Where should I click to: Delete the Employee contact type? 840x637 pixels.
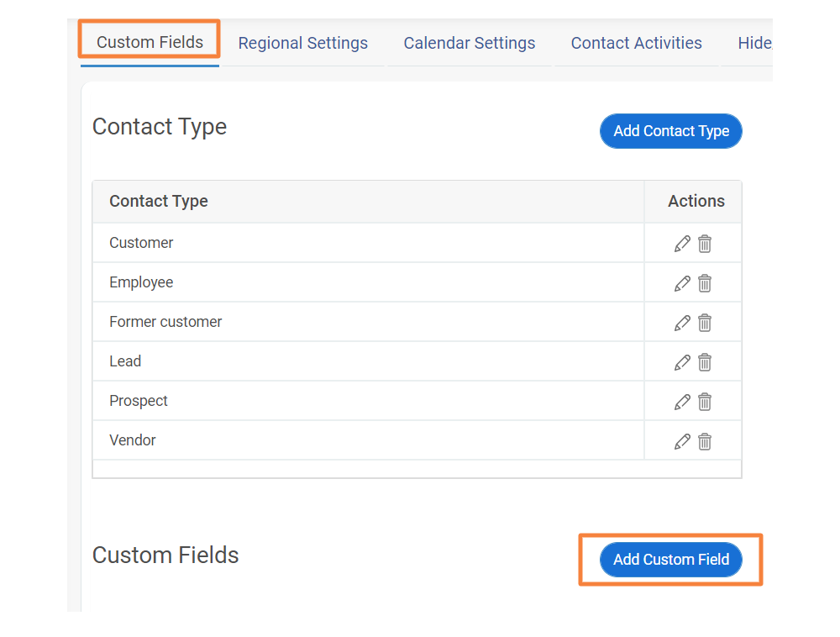pyautogui.click(x=705, y=283)
